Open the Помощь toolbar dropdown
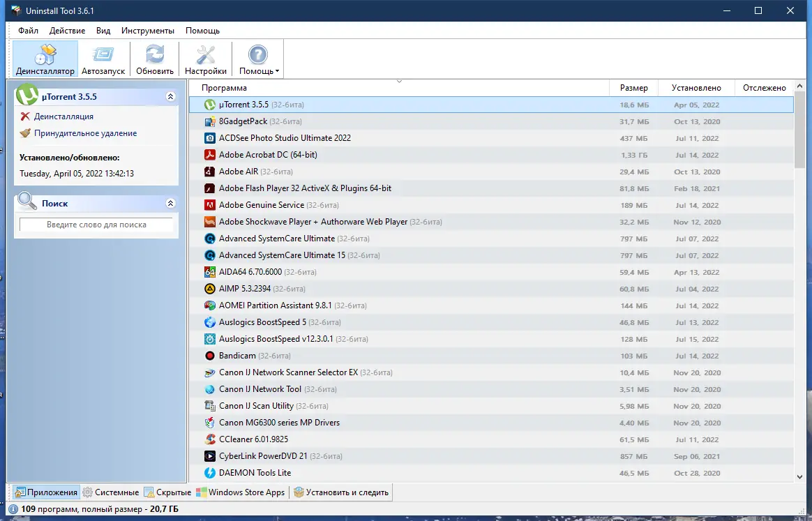 click(258, 59)
